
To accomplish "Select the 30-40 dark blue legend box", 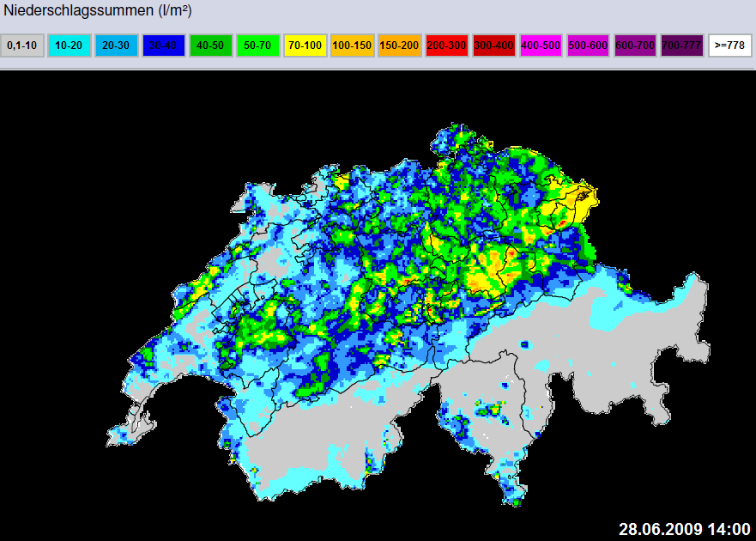I will [x=163, y=46].
